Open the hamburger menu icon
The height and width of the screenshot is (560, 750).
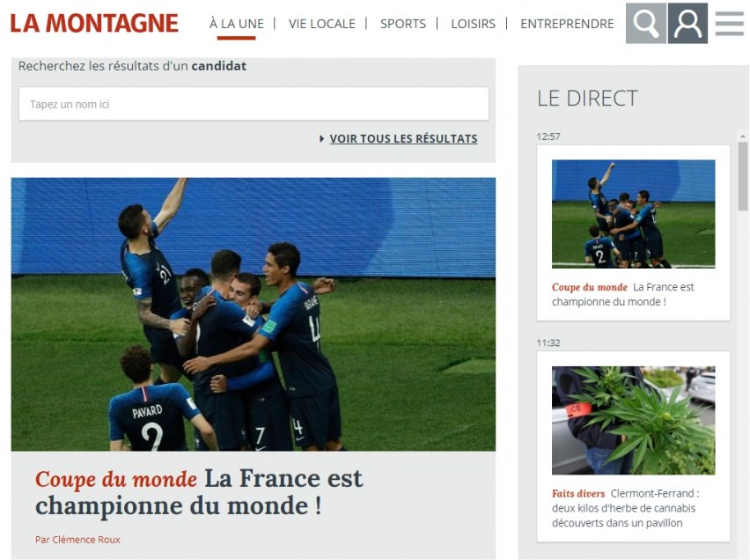click(730, 24)
